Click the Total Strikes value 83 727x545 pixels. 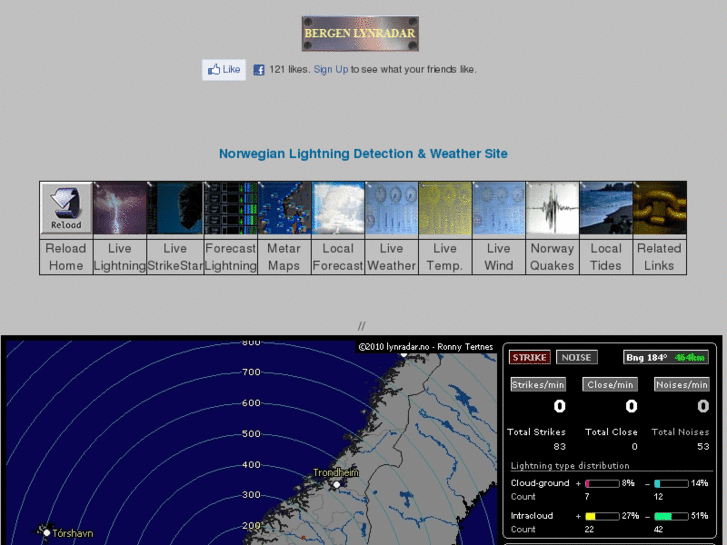coord(560,446)
